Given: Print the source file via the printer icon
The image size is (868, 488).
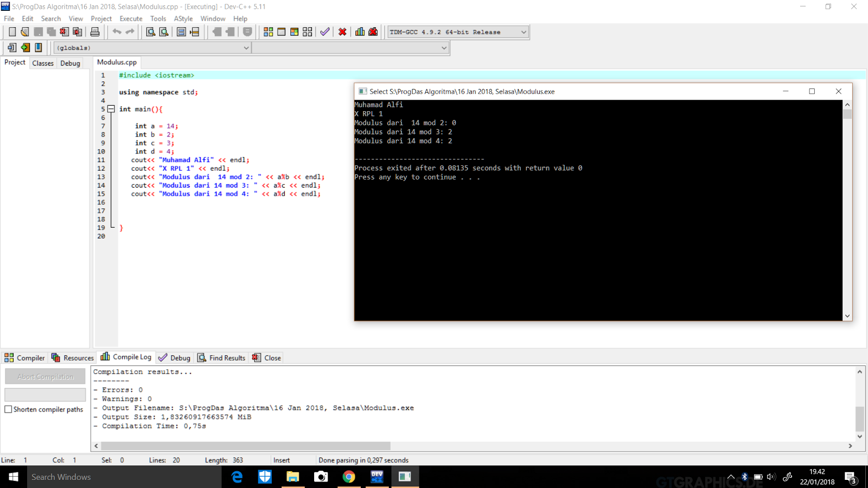Looking at the screenshot, I should click(x=95, y=31).
